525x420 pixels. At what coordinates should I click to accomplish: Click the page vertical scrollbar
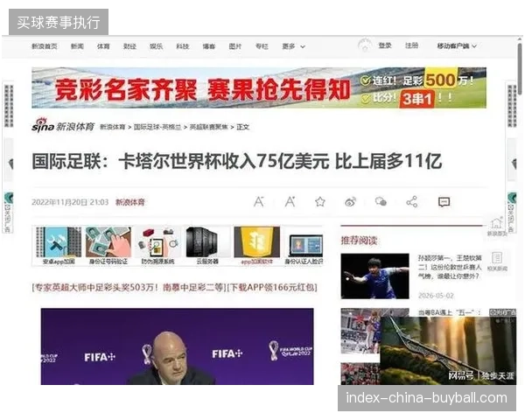[x=520, y=68]
